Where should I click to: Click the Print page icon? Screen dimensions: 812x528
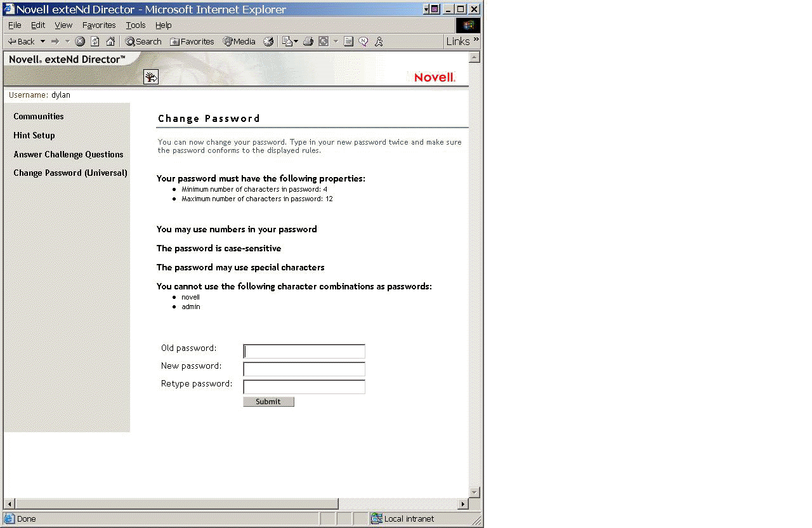click(308, 41)
